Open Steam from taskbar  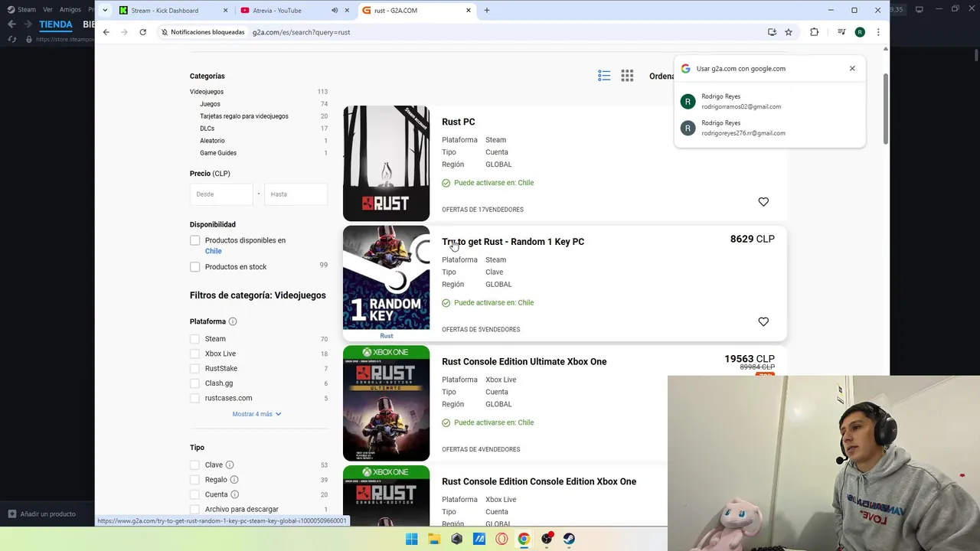pos(570,539)
